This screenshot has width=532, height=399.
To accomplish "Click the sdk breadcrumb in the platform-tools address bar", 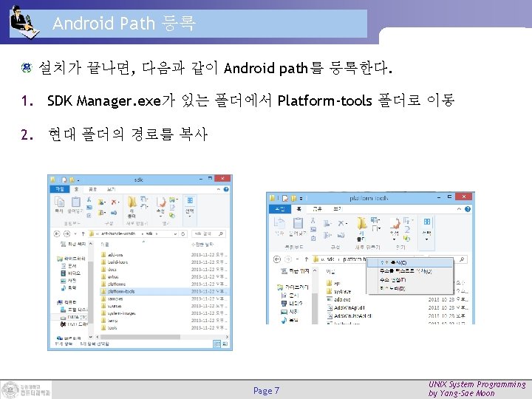I will pos(330,259).
